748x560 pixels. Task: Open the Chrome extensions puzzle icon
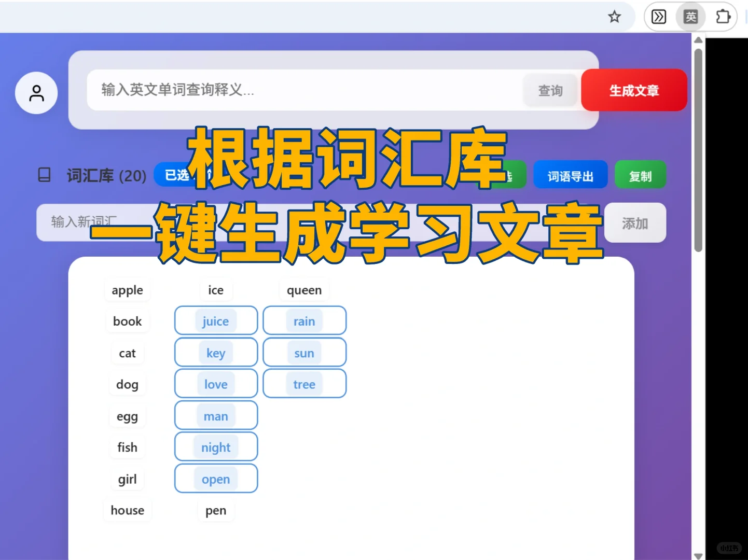[x=723, y=17]
